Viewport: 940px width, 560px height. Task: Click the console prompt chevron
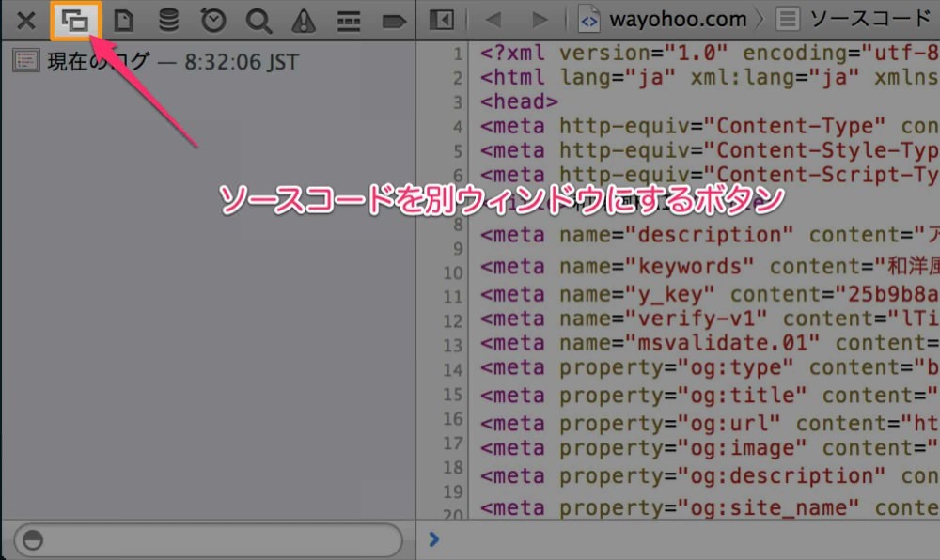tap(434, 539)
